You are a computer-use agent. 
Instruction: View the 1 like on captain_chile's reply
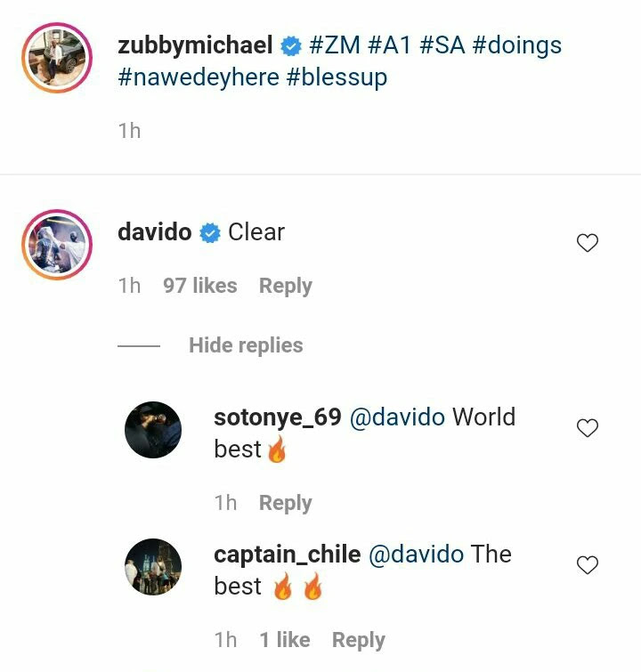[x=285, y=640]
